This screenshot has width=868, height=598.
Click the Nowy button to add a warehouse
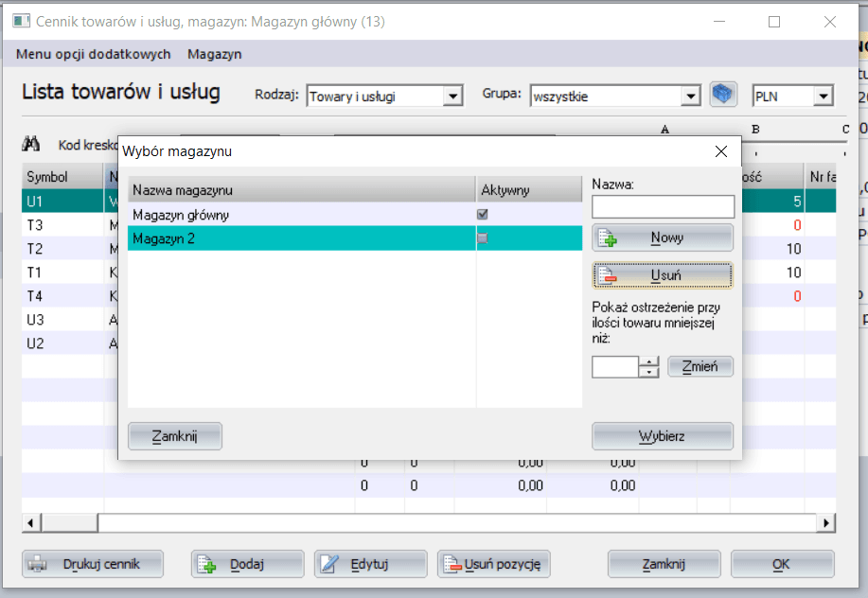pyautogui.click(x=662, y=238)
